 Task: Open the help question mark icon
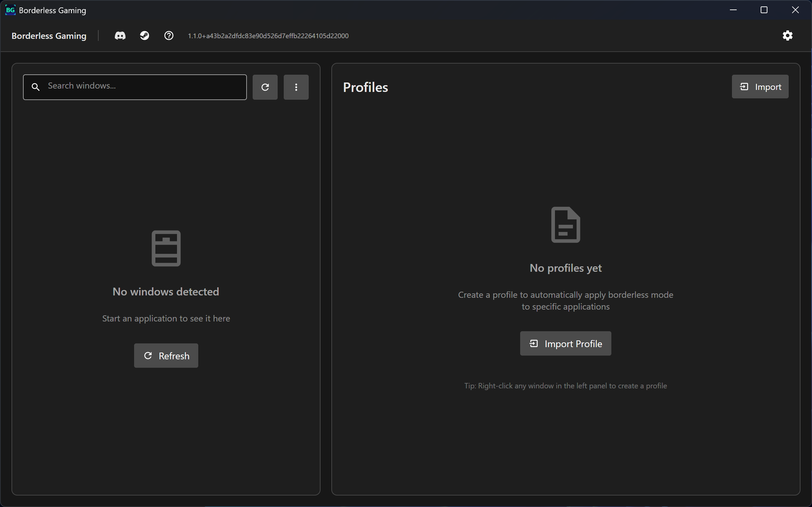(x=169, y=35)
